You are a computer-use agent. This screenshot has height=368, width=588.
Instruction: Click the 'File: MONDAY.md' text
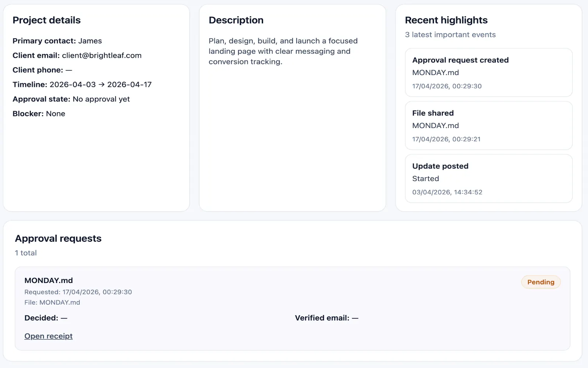pyautogui.click(x=52, y=302)
